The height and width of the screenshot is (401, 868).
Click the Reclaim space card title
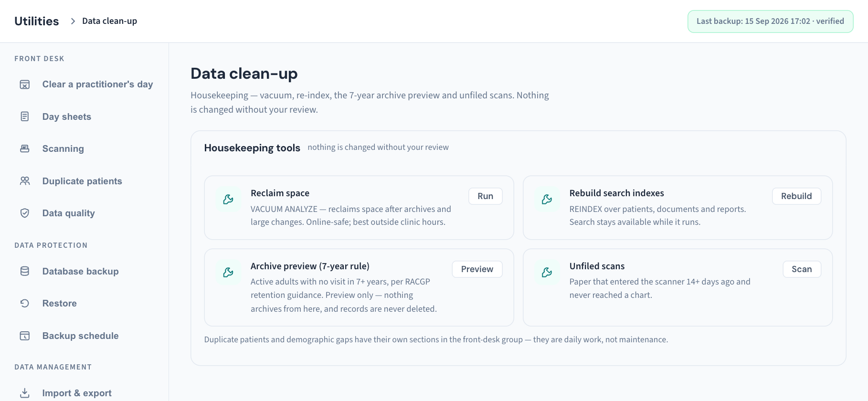pos(280,193)
